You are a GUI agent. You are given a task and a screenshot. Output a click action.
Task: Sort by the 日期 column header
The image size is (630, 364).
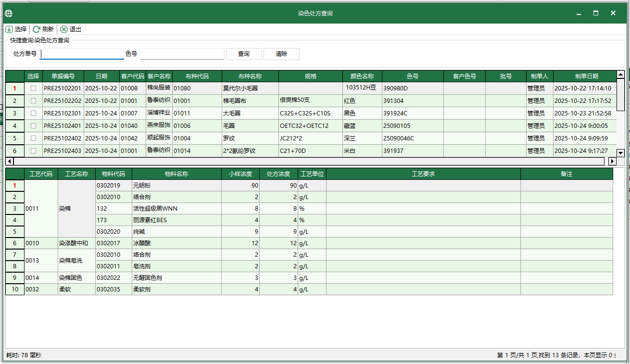pos(101,76)
